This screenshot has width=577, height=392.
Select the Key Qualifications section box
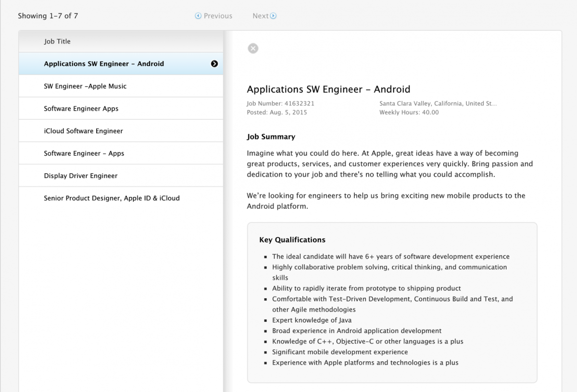(392, 303)
